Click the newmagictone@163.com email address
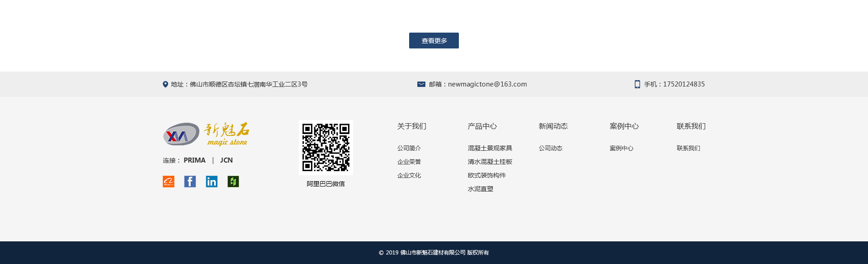 coord(487,84)
